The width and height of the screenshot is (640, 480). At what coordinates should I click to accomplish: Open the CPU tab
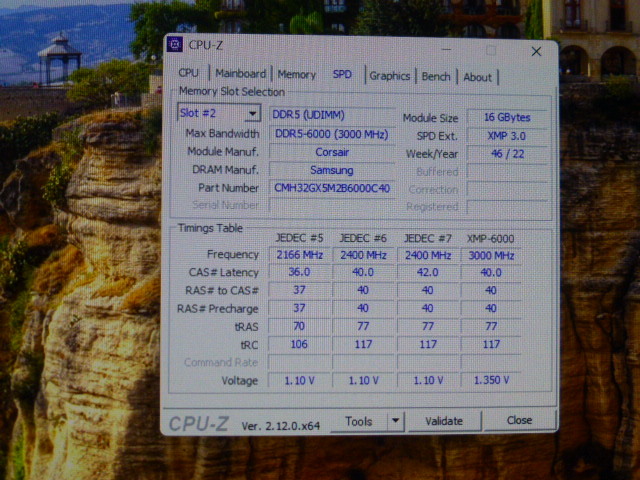[x=189, y=73]
